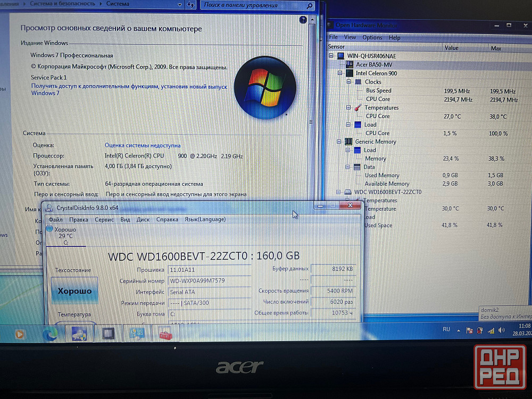Click the thermometer icon beside CPU Temperatures
532x399 pixels.
pos(358,107)
